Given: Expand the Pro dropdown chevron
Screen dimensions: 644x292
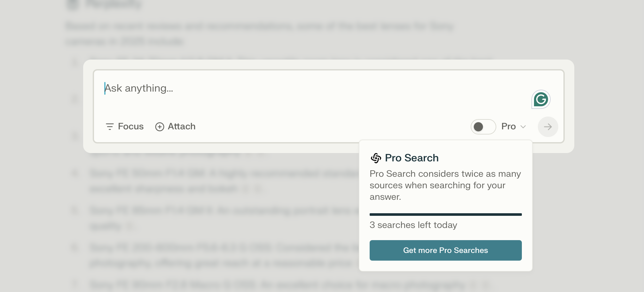Looking at the screenshot, I should (523, 127).
